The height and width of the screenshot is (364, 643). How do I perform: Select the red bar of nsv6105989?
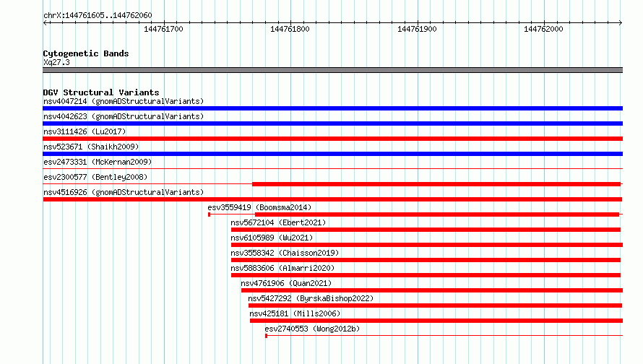427,245
